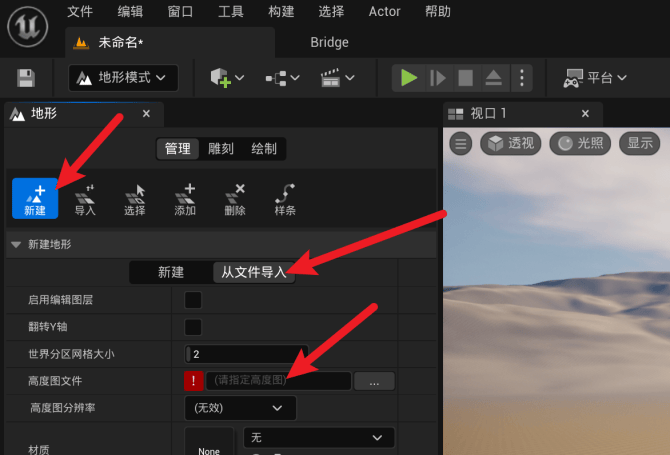Image resolution: width=670 pixels, height=455 pixels.
Task: Select the 选择 landscape tool
Action: 135,199
